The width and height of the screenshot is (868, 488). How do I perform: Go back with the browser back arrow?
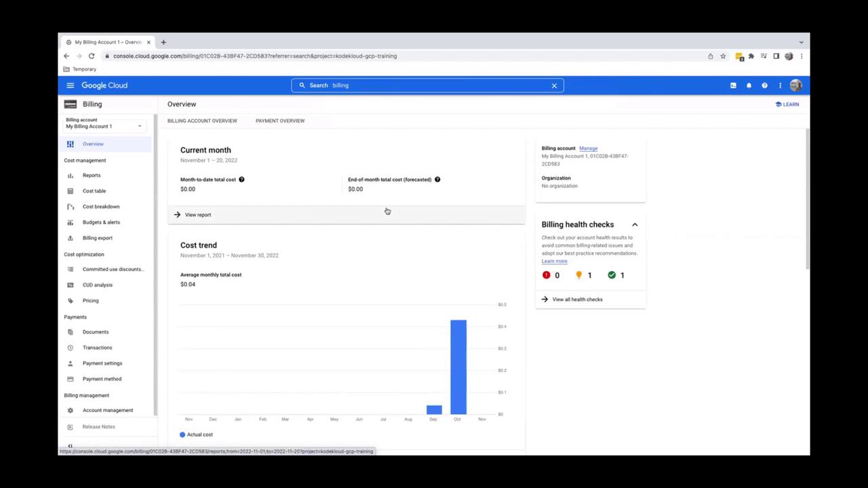coord(66,56)
